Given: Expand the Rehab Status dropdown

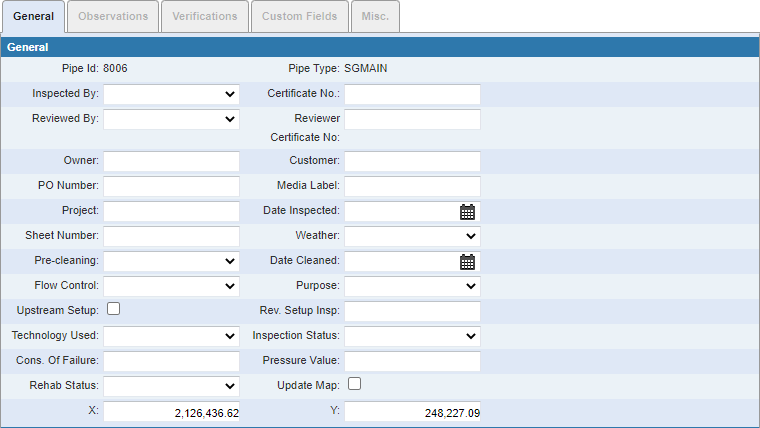Looking at the screenshot, I should 171,386.
